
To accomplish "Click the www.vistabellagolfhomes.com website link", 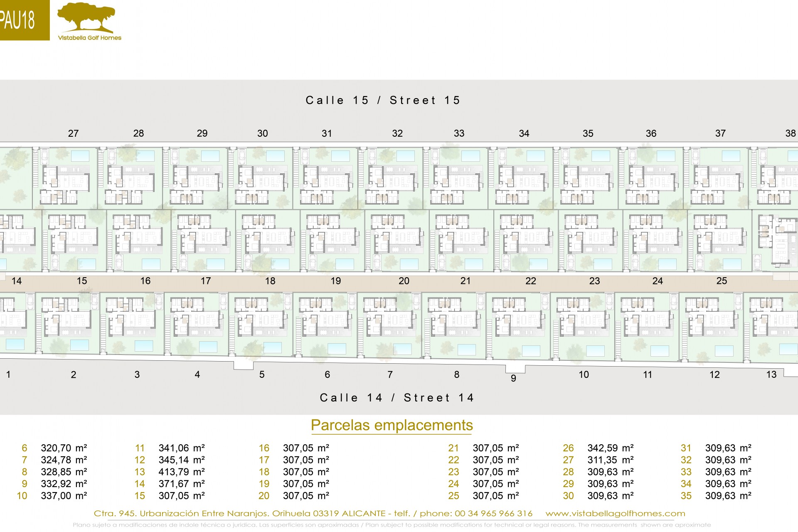I will pyautogui.click(x=615, y=514).
